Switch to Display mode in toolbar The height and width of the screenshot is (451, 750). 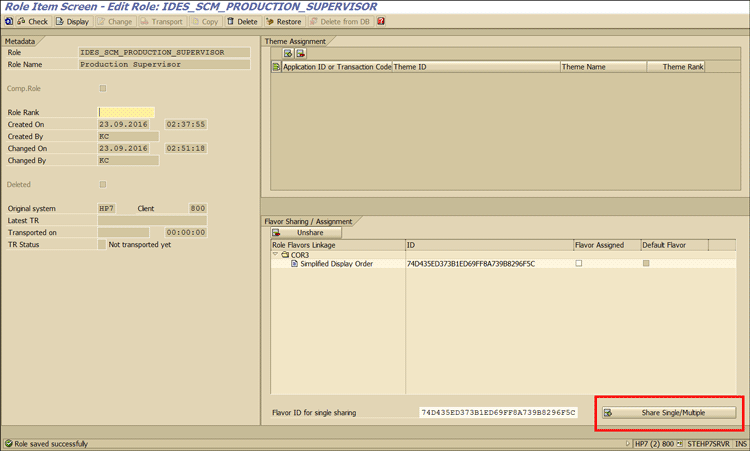pyautogui.click(x=72, y=21)
